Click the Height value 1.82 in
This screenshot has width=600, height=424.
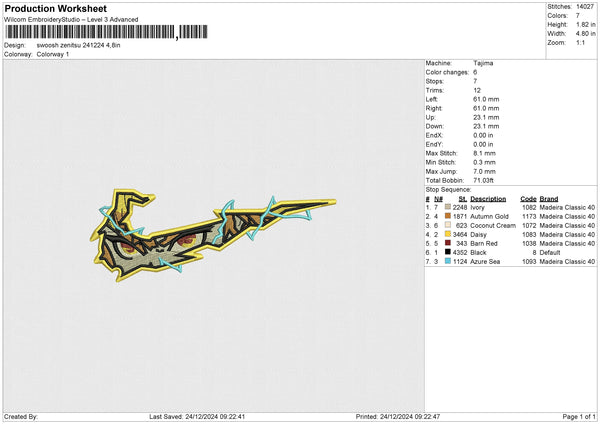click(x=585, y=24)
